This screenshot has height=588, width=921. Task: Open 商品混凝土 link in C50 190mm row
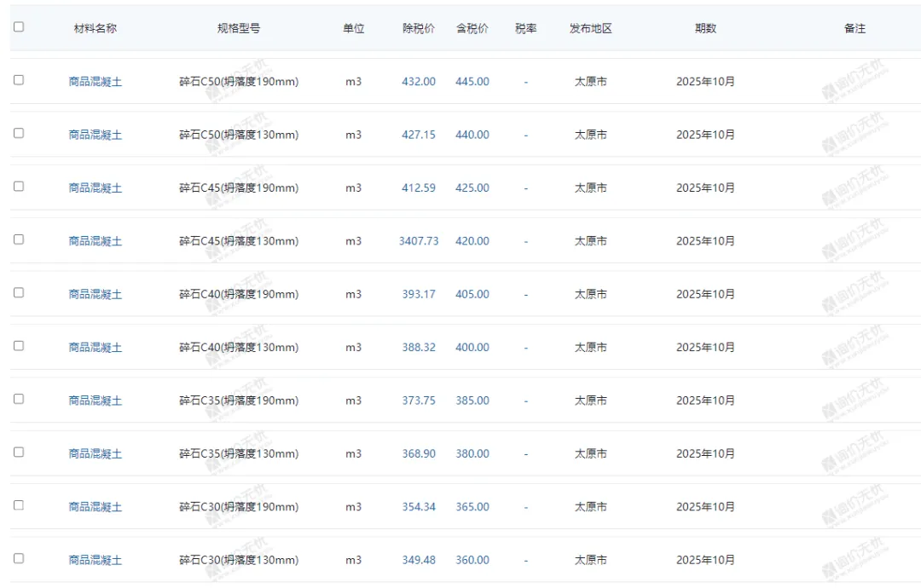coord(96,82)
